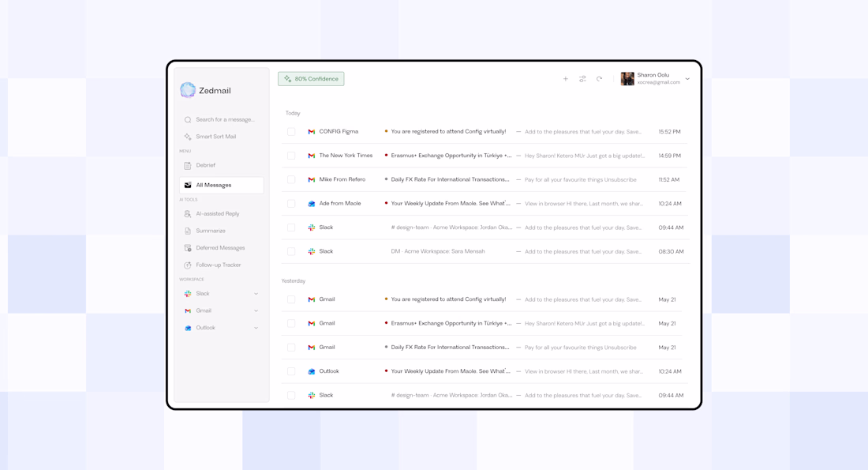The image size is (868, 470).
Task: Open the account dropdown arrow beside Sharon Oolu
Action: pyautogui.click(x=687, y=79)
